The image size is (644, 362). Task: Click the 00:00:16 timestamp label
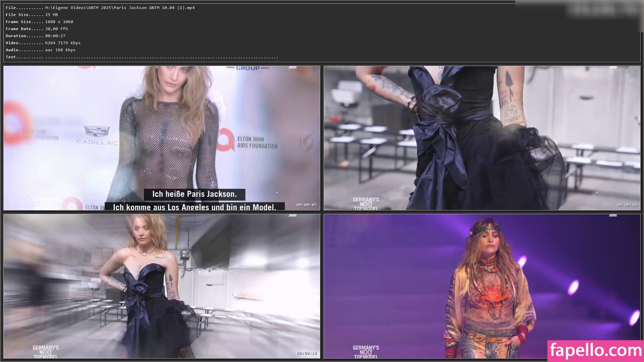coord(306,353)
